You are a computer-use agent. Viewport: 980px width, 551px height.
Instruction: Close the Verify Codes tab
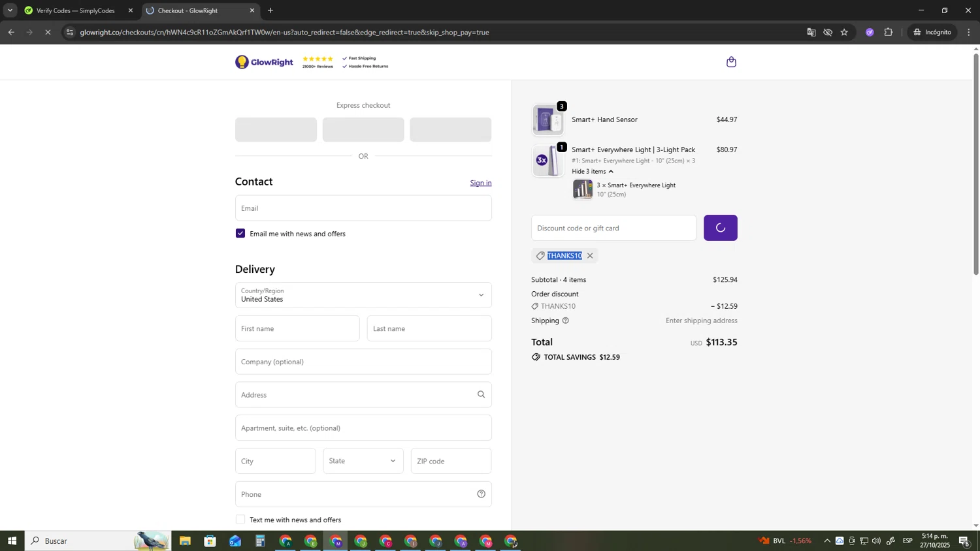tap(131, 10)
